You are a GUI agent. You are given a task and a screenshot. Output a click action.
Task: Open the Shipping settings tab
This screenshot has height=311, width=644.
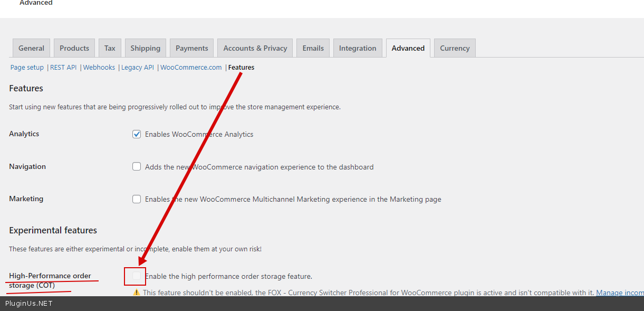[145, 48]
